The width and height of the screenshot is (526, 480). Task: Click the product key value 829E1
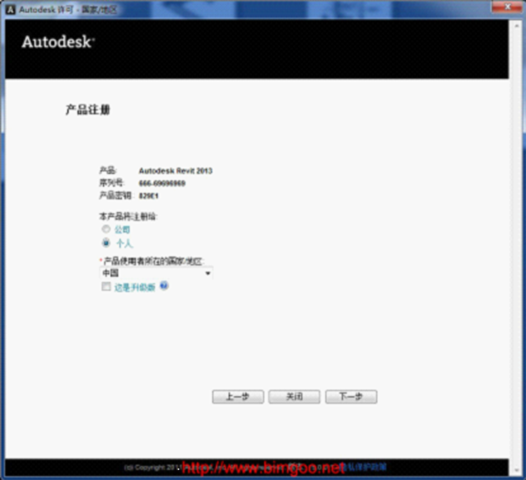(x=149, y=196)
